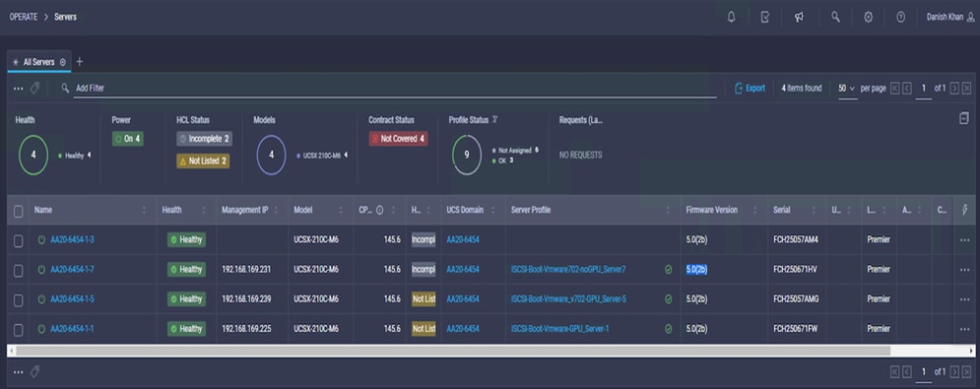The height and width of the screenshot is (389, 980).
Task: Click the top page number field
Action: click(923, 89)
